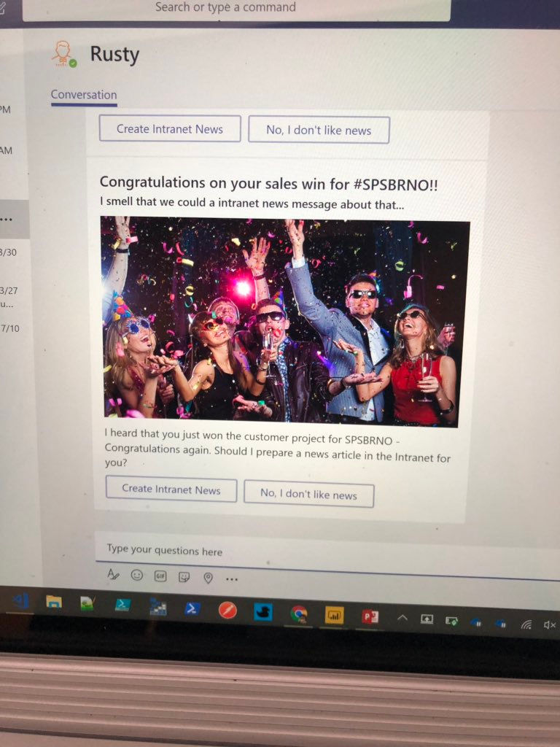
Task: Click the location pin icon in compose bar
Action: (208, 578)
